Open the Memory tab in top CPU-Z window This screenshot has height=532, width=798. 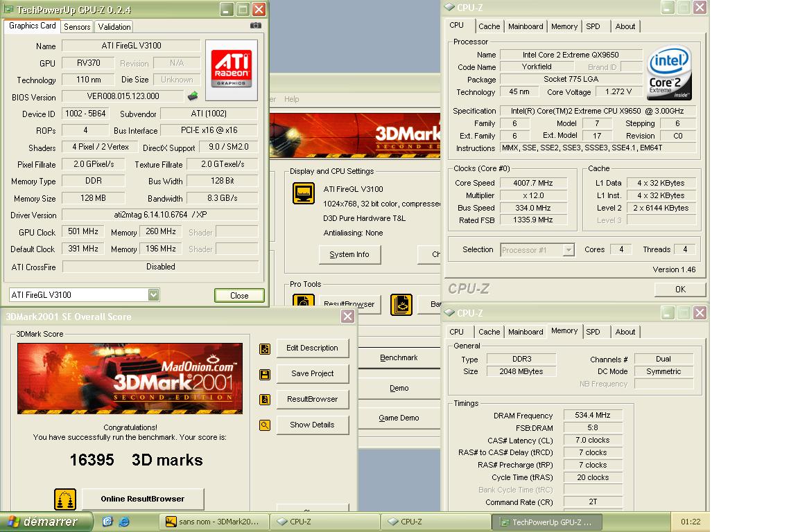click(564, 26)
